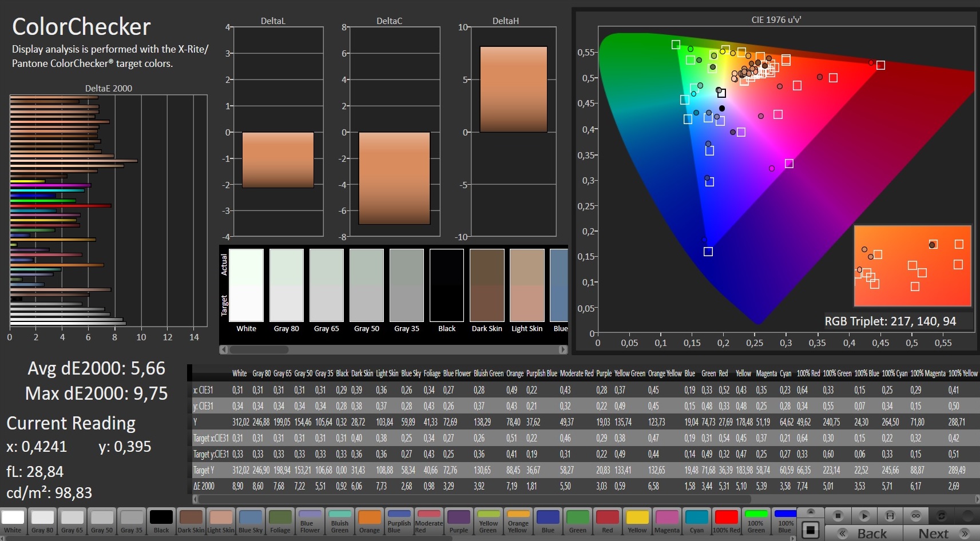Go Back to previous page

pos(871,534)
